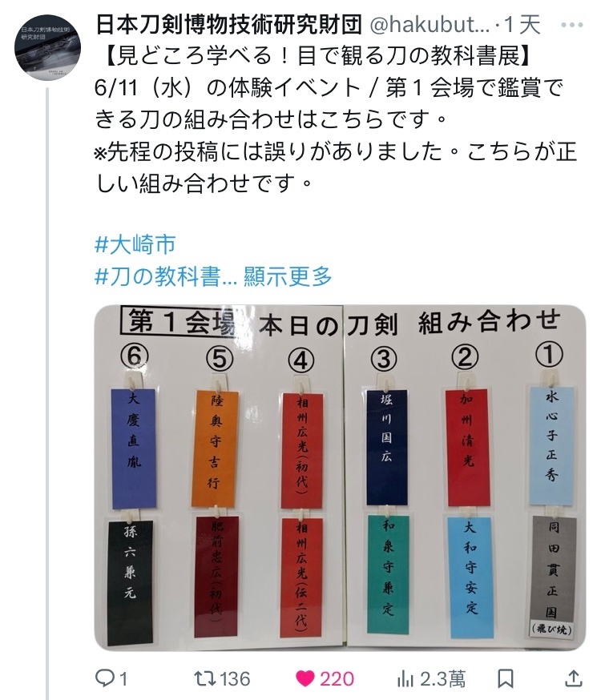The width and height of the screenshot is (601, 700).
Task: Click the reply speech bubble icon
Action: coord(104,678)
